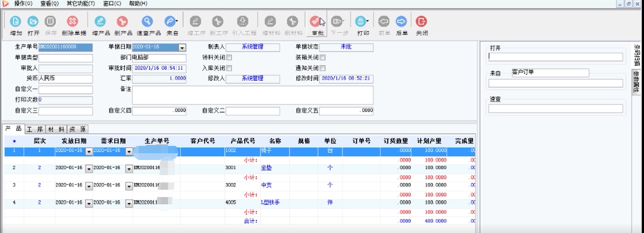Click the 货币 field showing 人民币

(x=66, y=79)
